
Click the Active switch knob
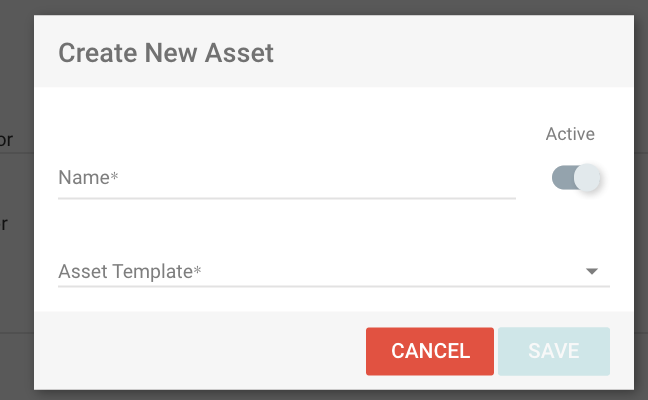(x=587, y=178)
